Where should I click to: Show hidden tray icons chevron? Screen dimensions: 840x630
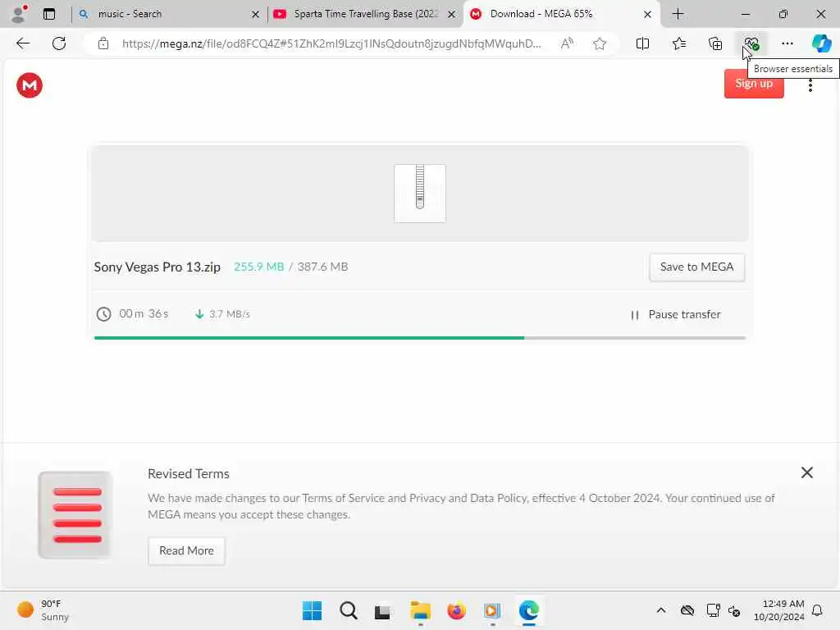pyautogui.click(x=661, y=610)
